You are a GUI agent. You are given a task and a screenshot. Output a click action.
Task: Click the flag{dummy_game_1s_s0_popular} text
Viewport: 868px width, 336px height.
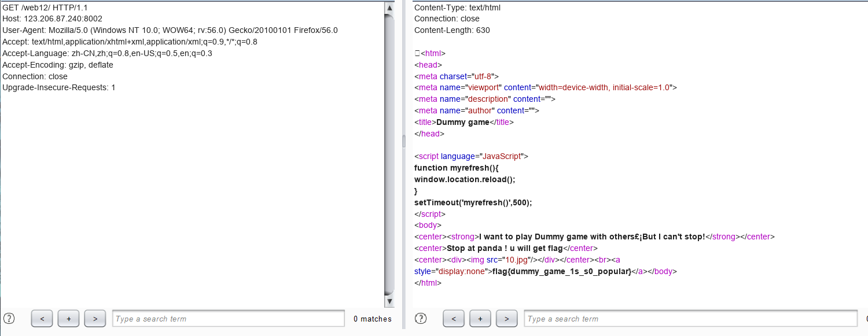(x=562, y=272)
